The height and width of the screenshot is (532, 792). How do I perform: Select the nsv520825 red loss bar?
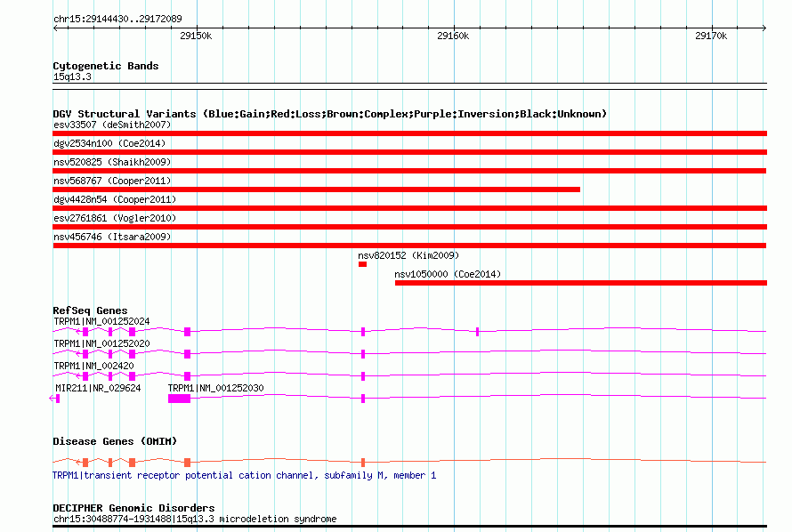409,171
